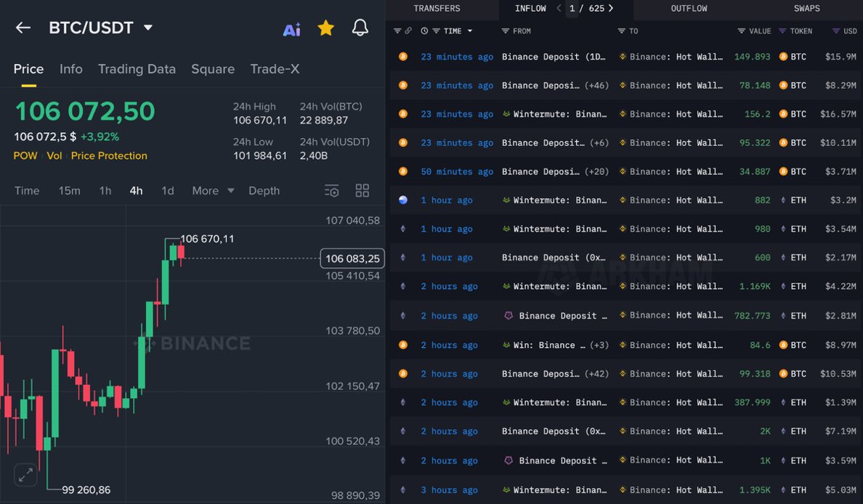863x504 pixels.
Task: Click the BTC token icon in 99.318 row
Action: click(783, 373)
